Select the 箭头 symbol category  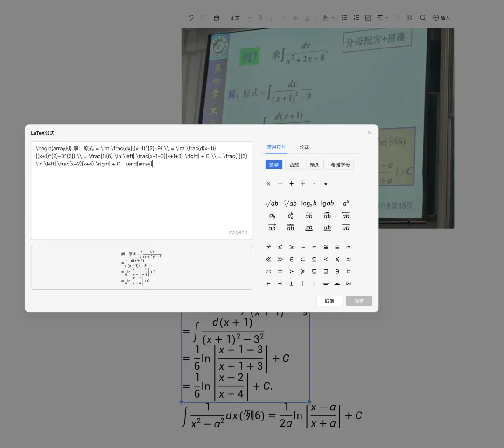[315, 165]
